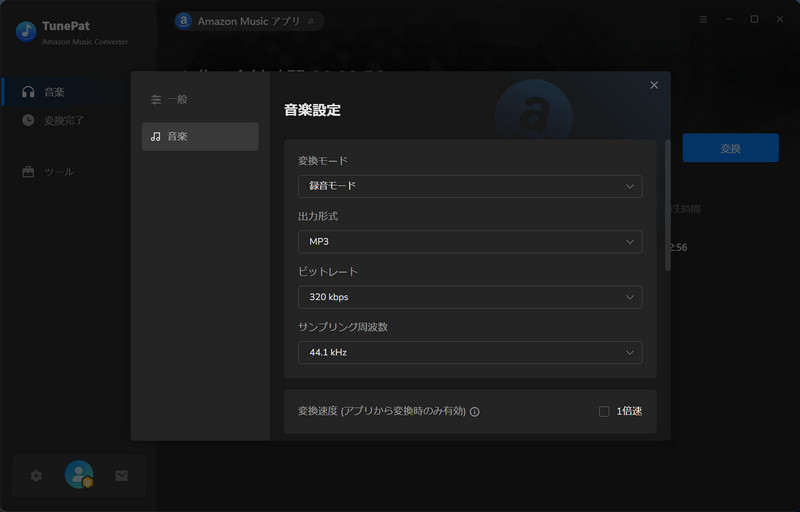The height and width of the screenshot is (512, 800).
Task: Expand the 変換モード dropdown showing 録音モード
Action: click(470, 186)
